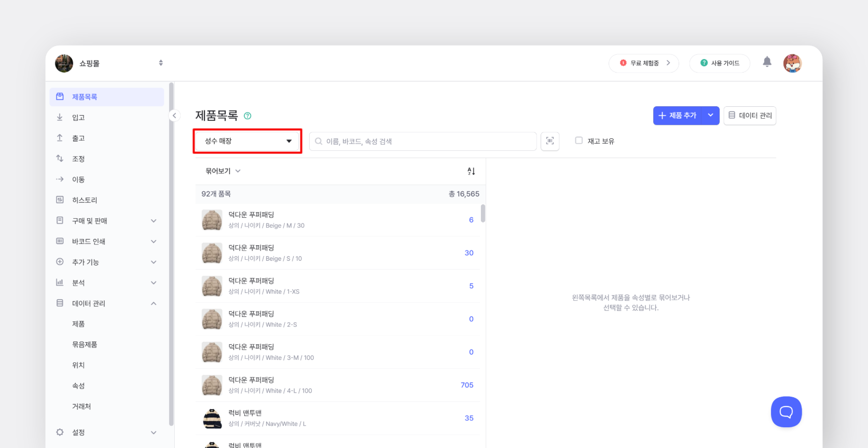
Task: Select 덕다운 푸퍼패딩 Beige / M / 30 row
Action: [337, 220]
